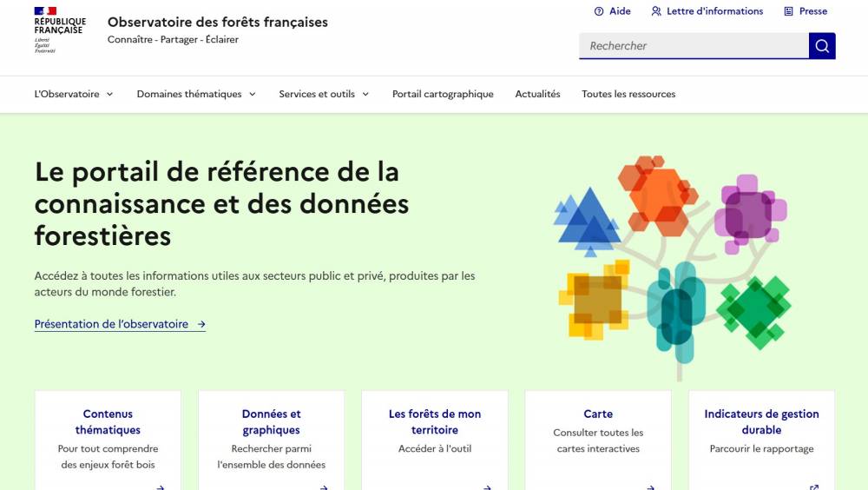Focus the Rechercher search field
Image resolution: width=868 pixels, height=490 pixels.
click(694, 46)
